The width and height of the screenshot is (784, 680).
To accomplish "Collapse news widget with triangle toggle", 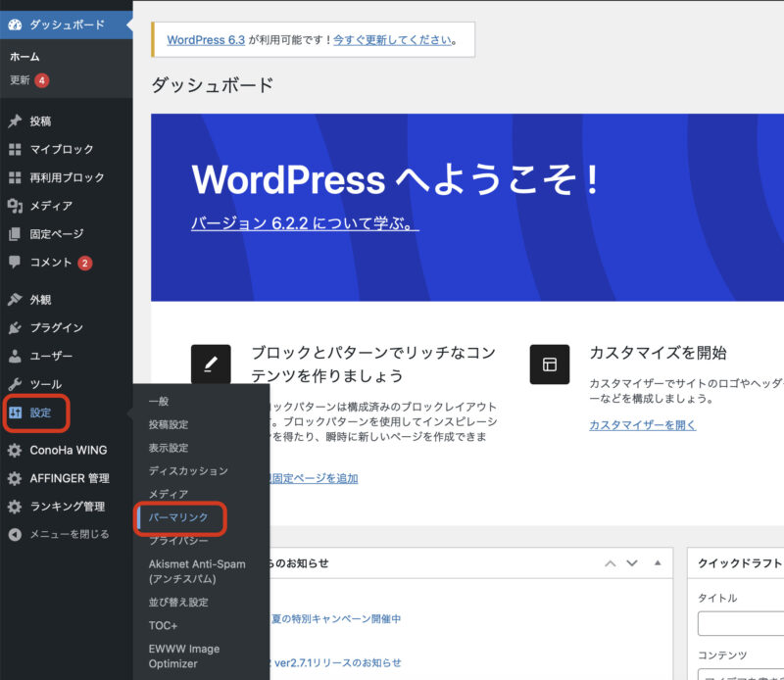I will (x=658, y=563).
